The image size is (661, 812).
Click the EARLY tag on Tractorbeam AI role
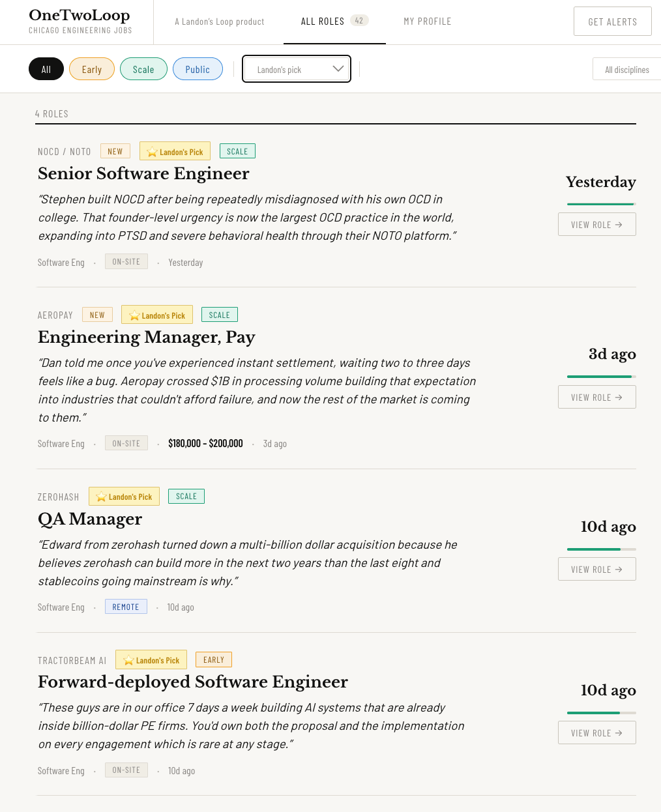(x=214, y=660)
